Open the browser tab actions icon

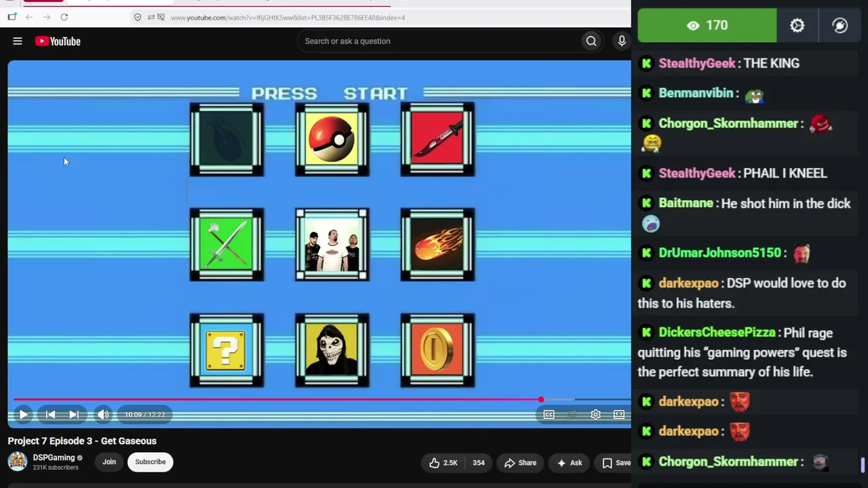(12, 17)
